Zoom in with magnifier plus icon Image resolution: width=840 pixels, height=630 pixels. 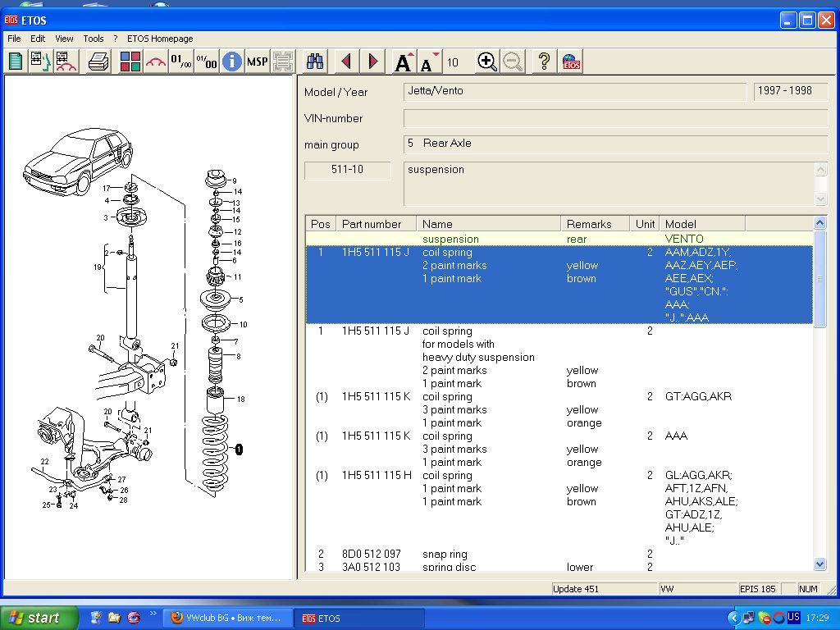tap(487, 62)
